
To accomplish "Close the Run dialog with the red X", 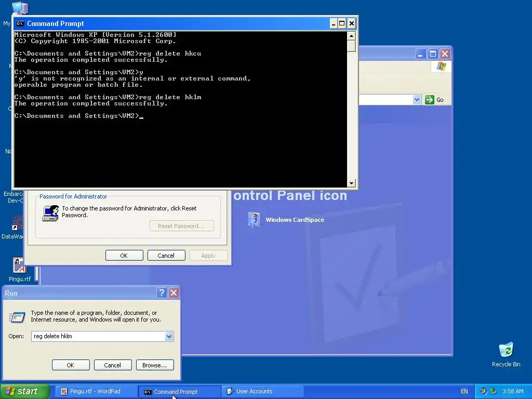I will [174, 293].
